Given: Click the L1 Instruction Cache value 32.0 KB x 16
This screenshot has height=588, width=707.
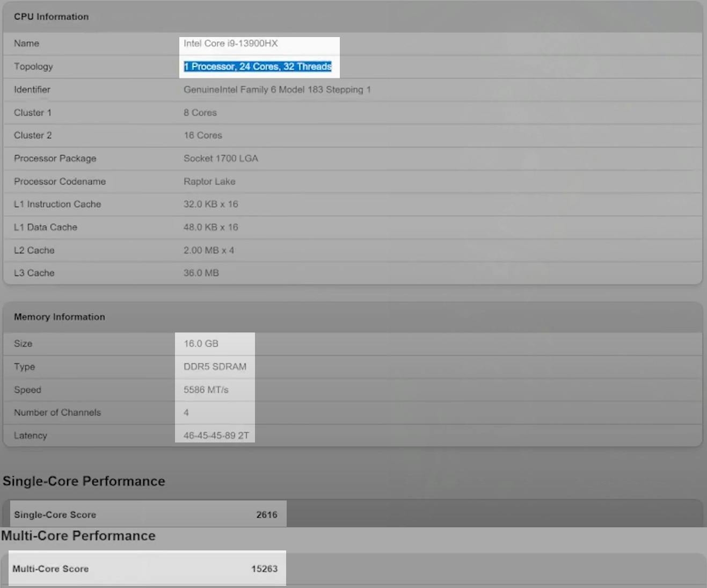Looking at the screenshot, I should pyautogui.click(x=211, y=204).
